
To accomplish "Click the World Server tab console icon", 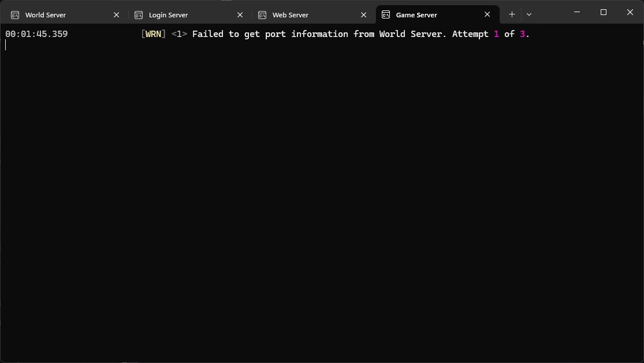I will point(15,15).
